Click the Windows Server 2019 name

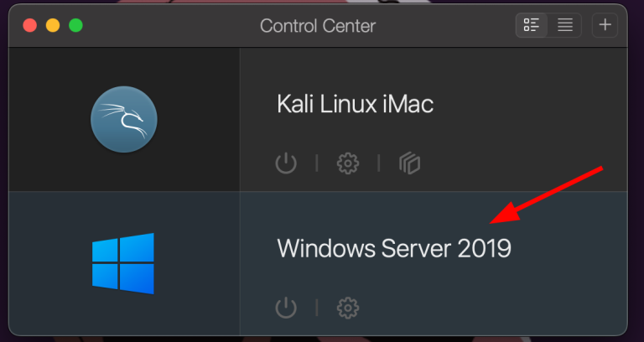[x=394, y=248]
